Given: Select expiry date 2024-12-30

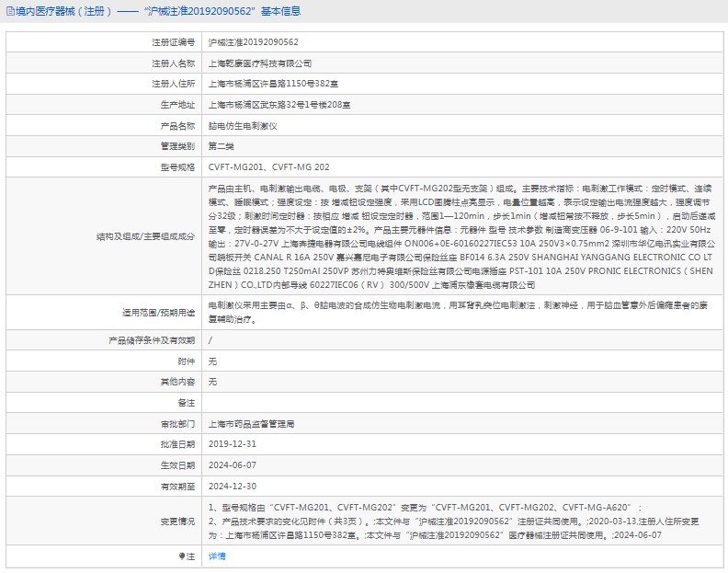Looking at the screenshot, I should click(x=233, y=487).
